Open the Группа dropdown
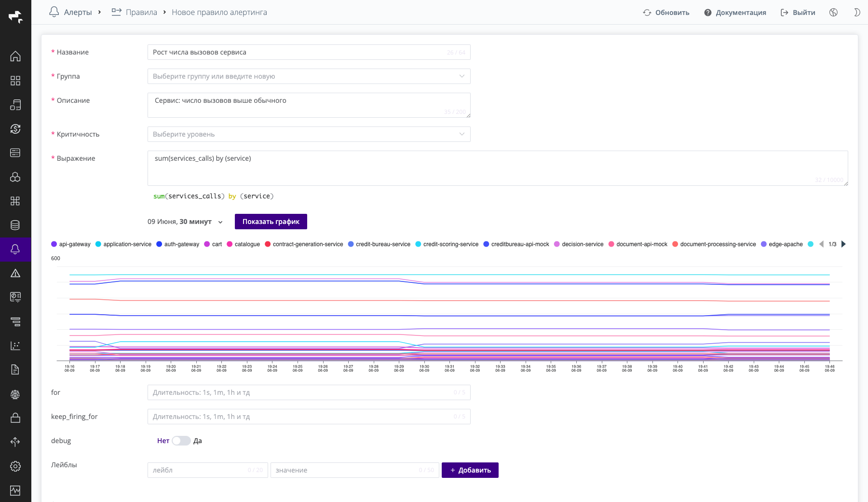Screen dimensions: 868x502 pyautogui.click(x=309, y=76)
